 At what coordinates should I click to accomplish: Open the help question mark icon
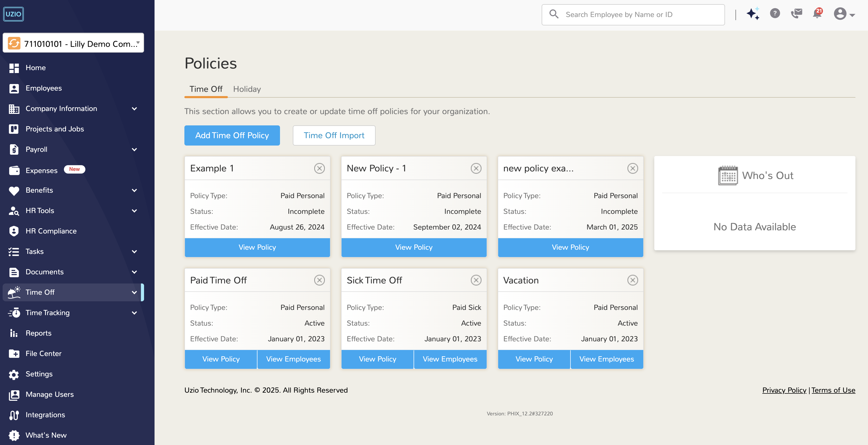tap(775, 14)
